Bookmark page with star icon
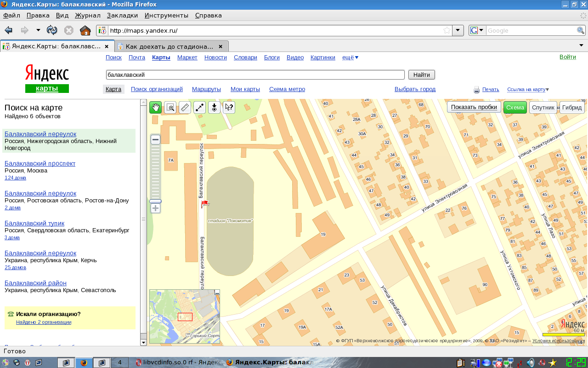 tap(447, 30)
